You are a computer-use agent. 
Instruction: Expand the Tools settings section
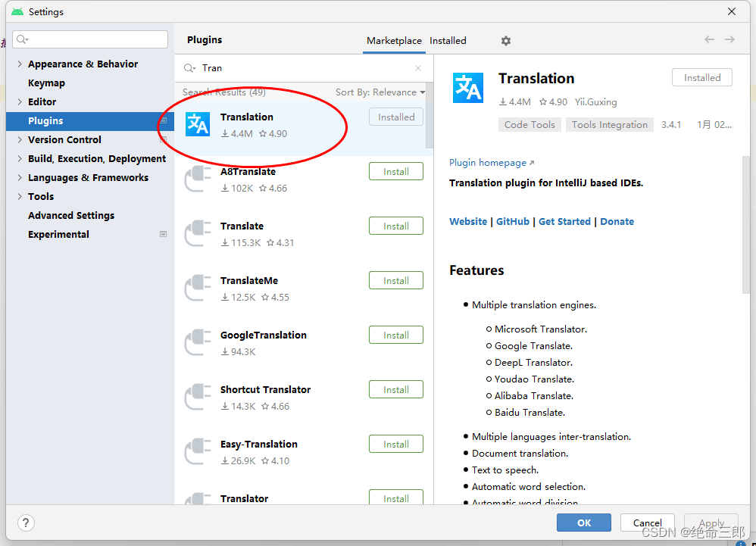point(19,196)
